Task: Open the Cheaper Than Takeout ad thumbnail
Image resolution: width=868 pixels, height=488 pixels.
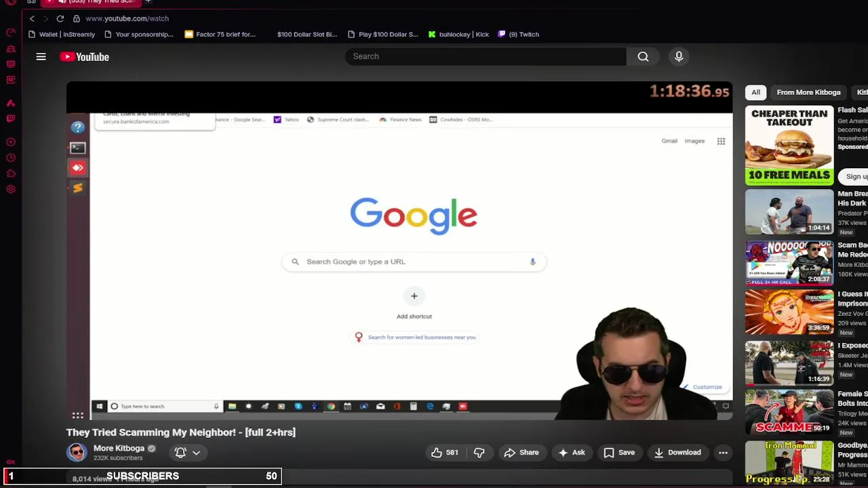Action: [x=789, y=146]
